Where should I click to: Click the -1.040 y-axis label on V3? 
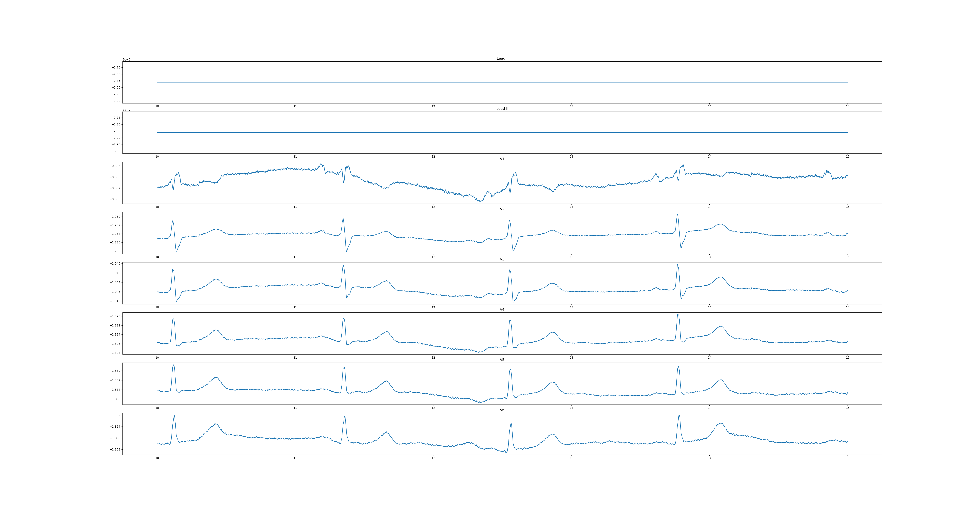(x=115, y=263)
